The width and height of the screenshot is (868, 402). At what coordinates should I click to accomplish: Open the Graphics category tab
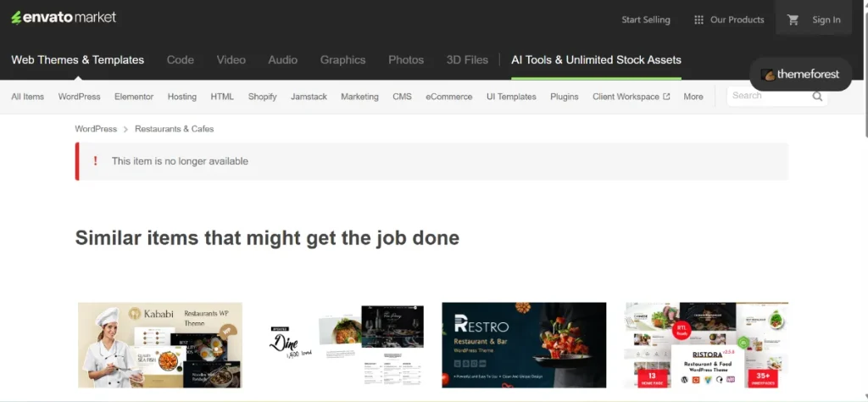click(x=342, y=60)
